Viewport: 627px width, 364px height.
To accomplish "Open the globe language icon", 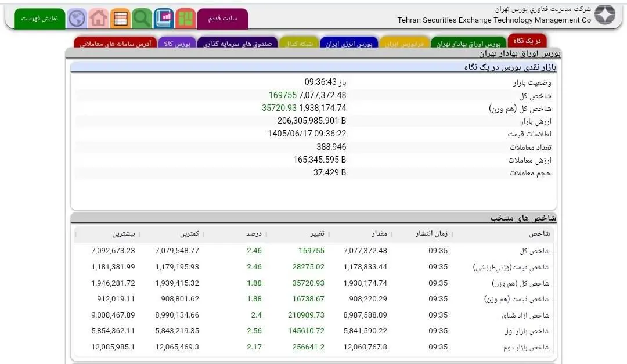I will point(77,19).
